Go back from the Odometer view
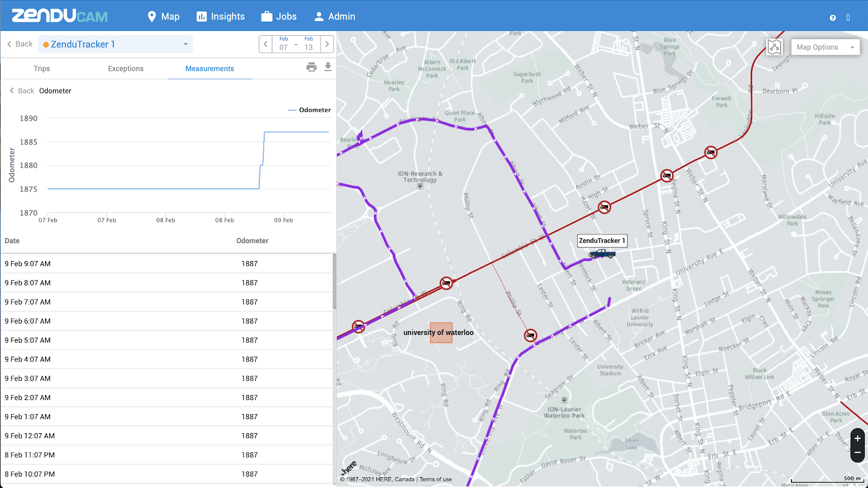 (x=22, y=91)
